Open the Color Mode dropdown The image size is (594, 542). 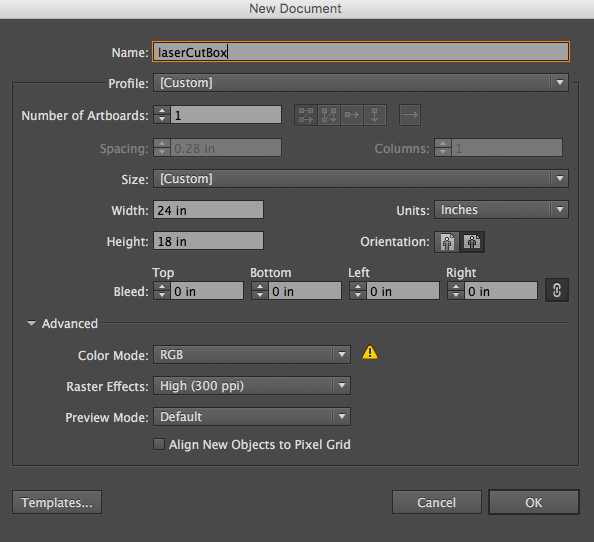pyautogui.click(x=252, y=355)
